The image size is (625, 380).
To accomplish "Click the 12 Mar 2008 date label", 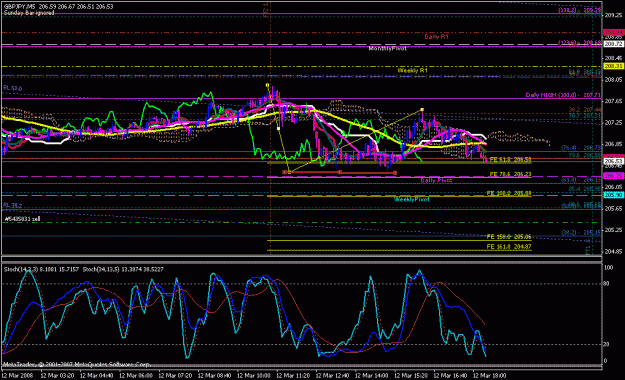I will (x=17, y=376).
